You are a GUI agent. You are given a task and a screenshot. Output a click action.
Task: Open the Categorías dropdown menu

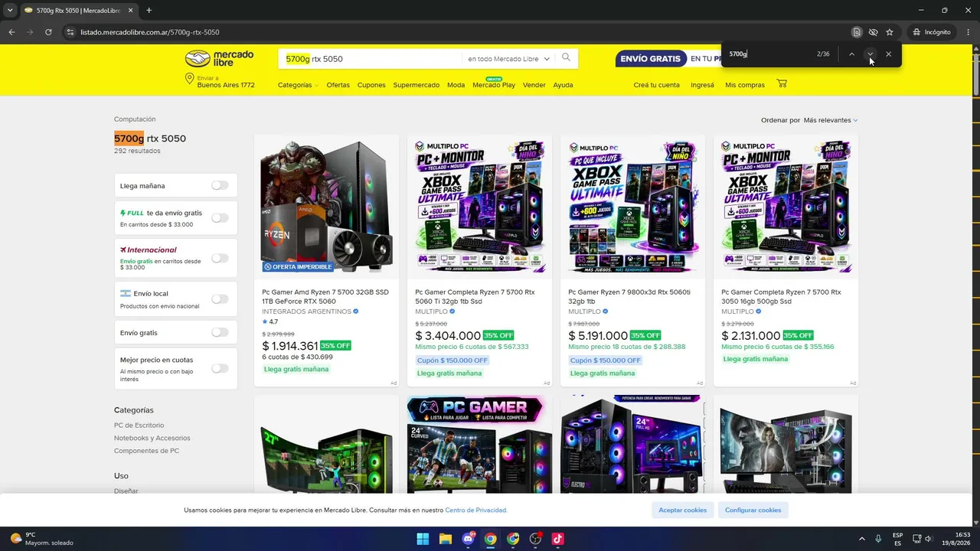click(298, 85)
